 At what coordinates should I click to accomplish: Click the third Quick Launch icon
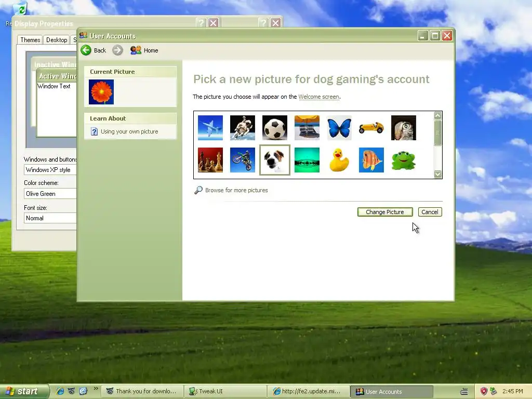[x=83, y=391]
